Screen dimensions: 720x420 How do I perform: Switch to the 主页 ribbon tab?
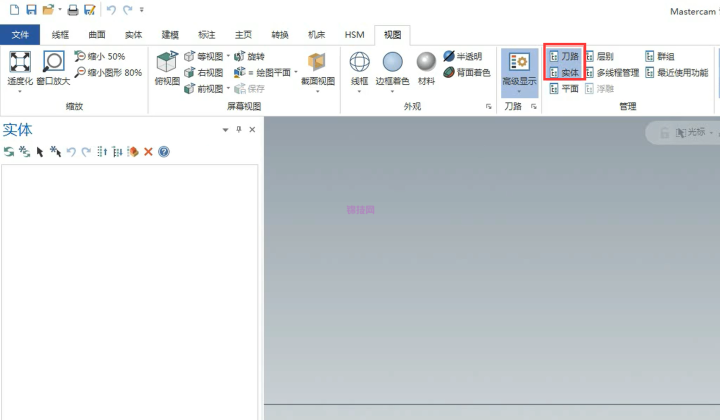pyautogui.click(x=243, y=35)
